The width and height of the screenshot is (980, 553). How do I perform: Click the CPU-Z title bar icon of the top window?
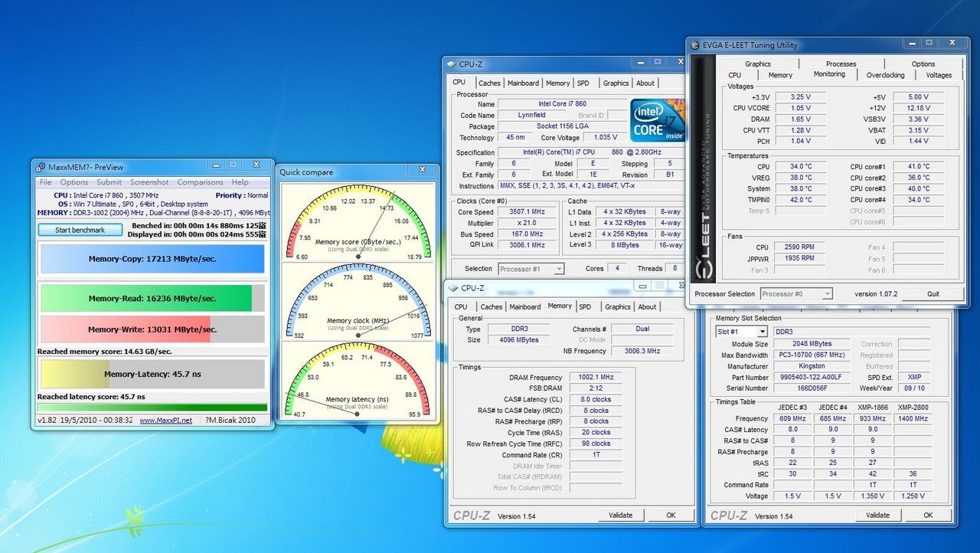pos(452,64)
